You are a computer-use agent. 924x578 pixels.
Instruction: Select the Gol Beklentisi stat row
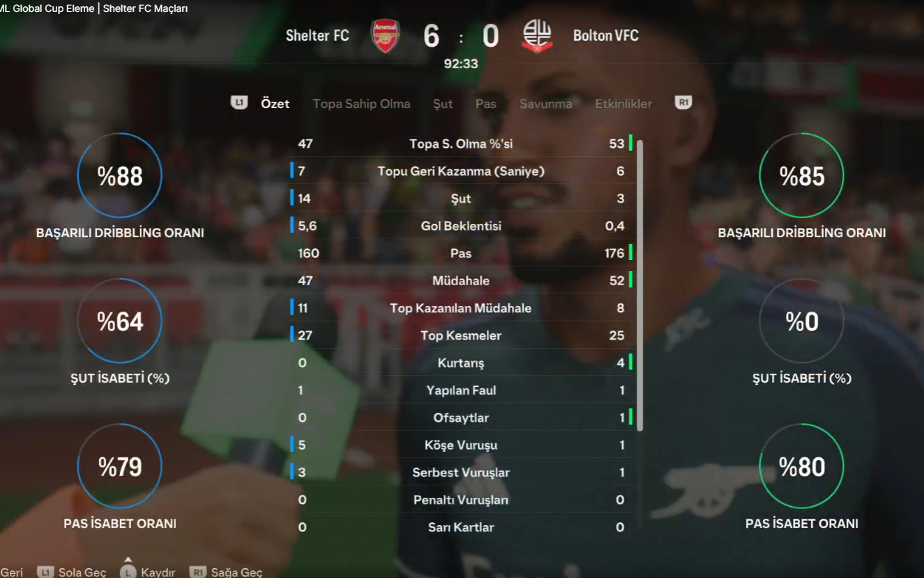(461, 226)
